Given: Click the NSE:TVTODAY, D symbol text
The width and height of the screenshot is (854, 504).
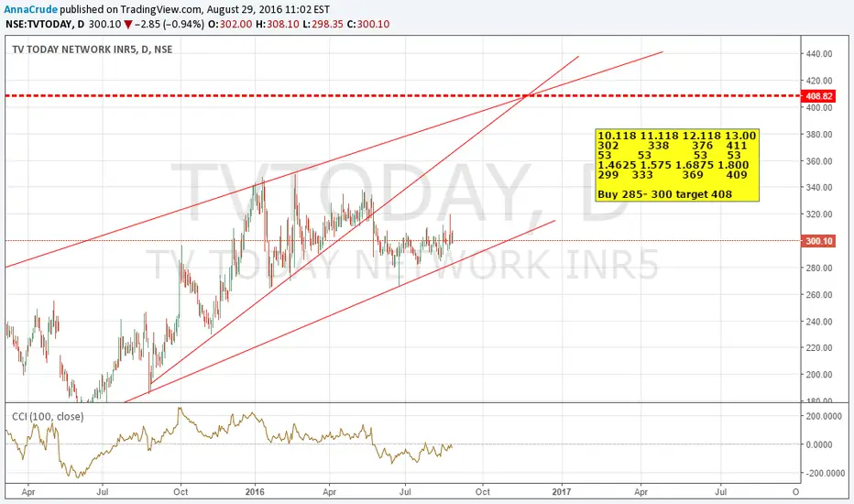Looking at the screenshot, I should pyautogui.click(x=45, y=24).
